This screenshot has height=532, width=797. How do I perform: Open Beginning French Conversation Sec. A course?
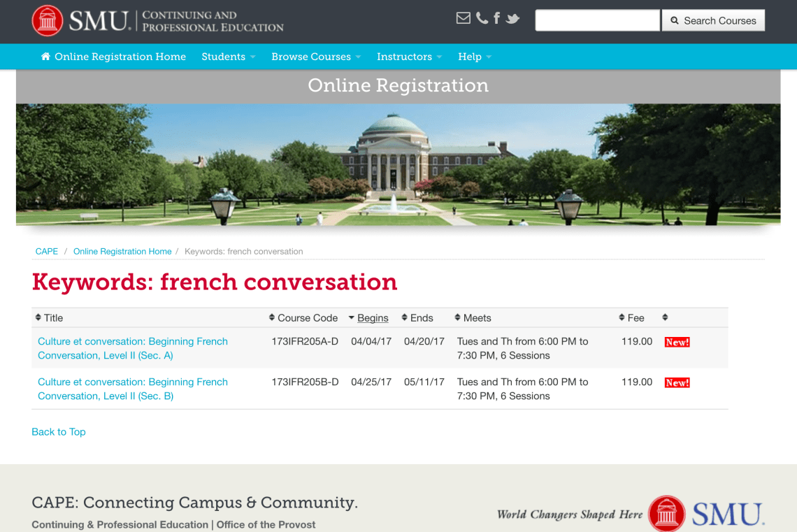133,348
